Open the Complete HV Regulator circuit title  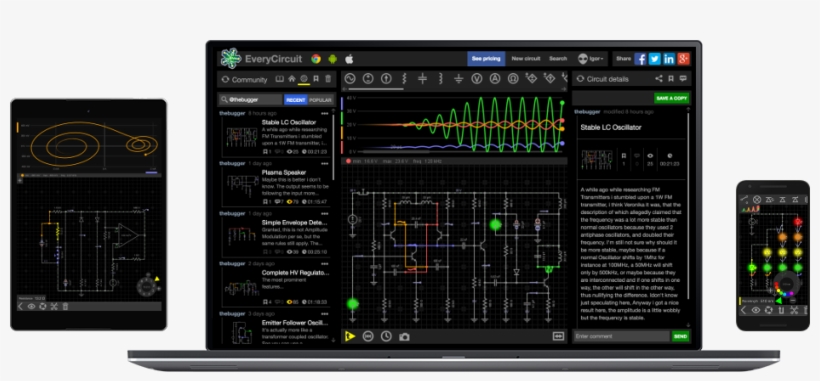point(295,273)
